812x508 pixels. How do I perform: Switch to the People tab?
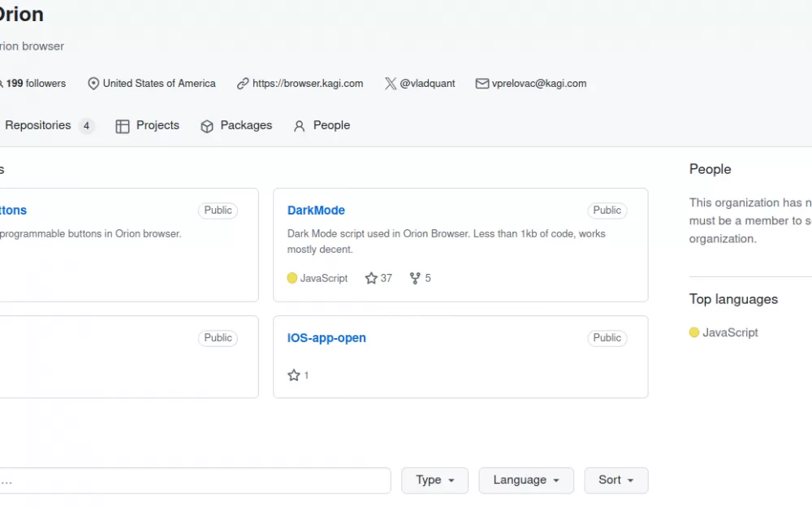tap(322, 125)
